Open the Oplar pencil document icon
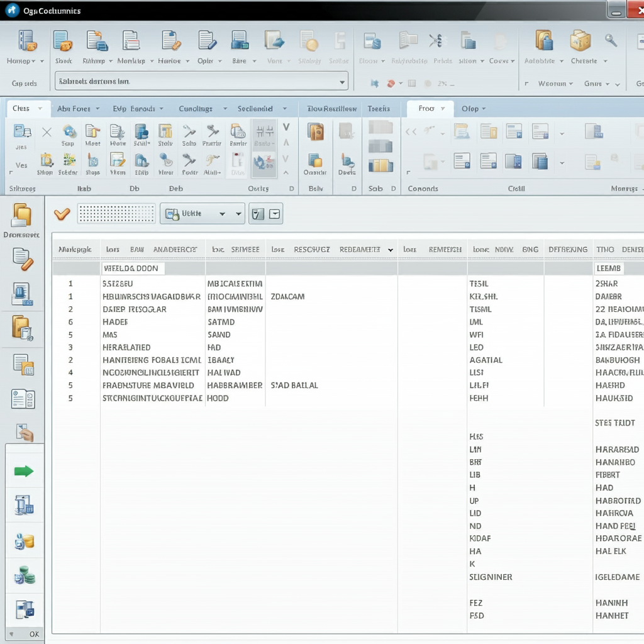This screenshot has width=644, height=644. click(207, 41)
